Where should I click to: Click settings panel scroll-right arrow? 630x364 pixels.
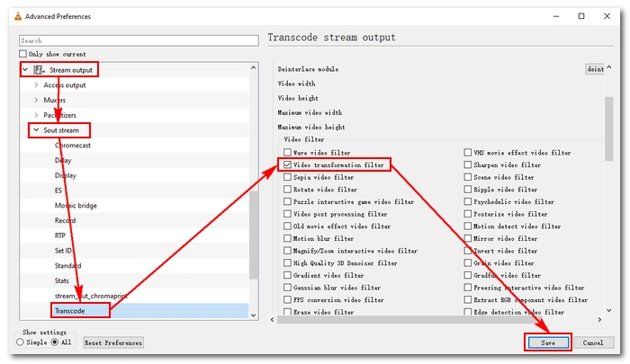(x=599, y=320)
